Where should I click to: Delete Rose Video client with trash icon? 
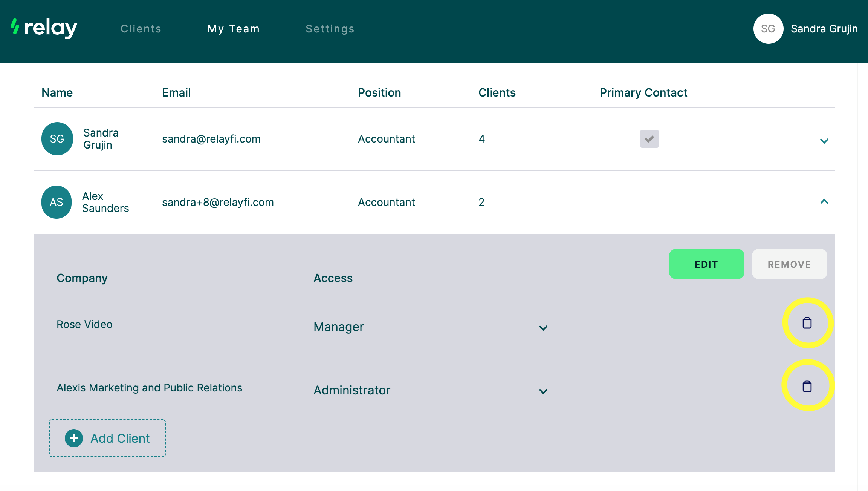click(807, 323)
